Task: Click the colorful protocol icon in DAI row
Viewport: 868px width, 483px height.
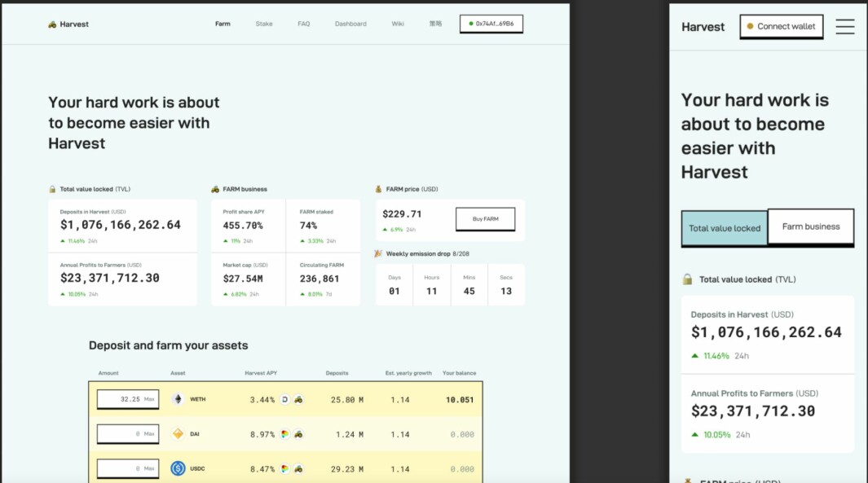Action: pyautogui.click(x=284, y=434)
